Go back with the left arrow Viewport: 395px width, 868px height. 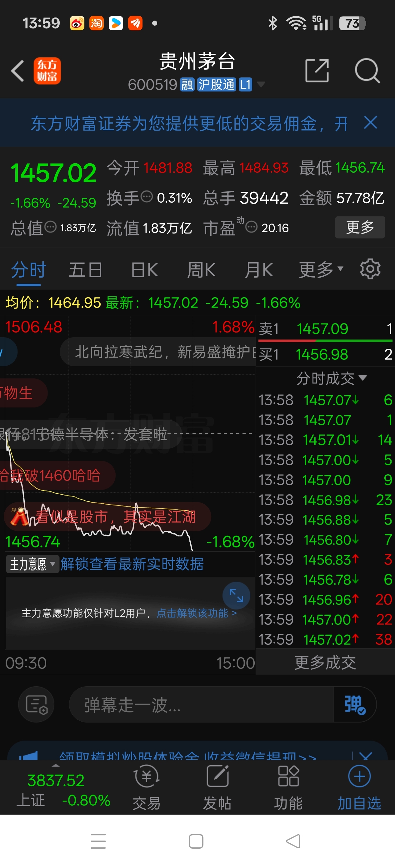point(17,71)
